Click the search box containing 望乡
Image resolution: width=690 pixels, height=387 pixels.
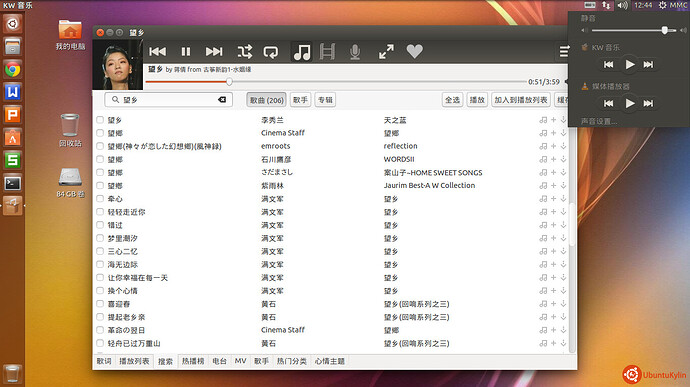pyautogui.click(x=169, y=100)
